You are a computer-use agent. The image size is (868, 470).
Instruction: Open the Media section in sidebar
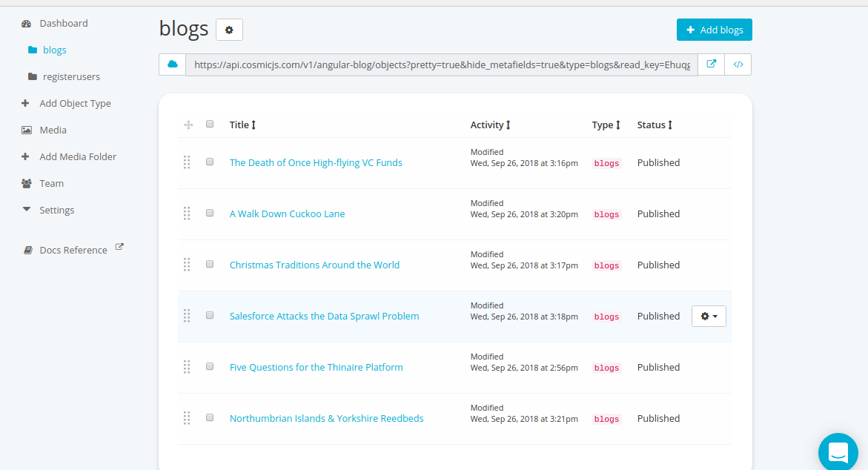[53, 130]
